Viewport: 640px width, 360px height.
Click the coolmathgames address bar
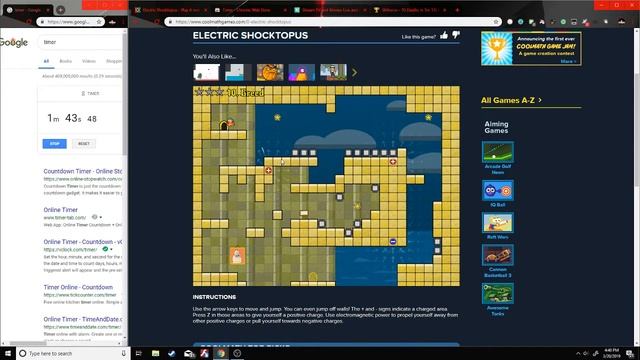(x=333, y=22)
